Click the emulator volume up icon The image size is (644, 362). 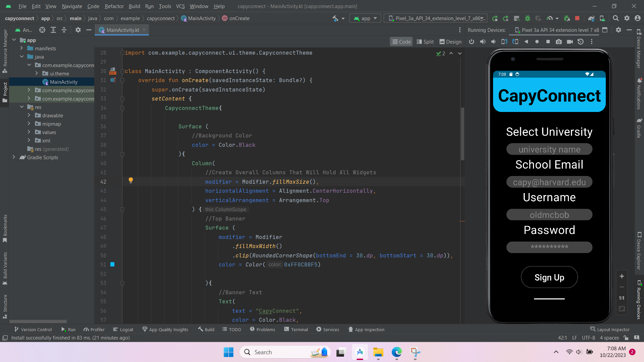click(483, 42)
